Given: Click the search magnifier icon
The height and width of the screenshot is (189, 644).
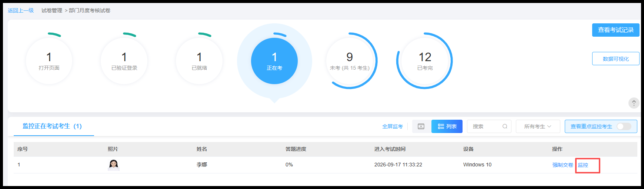Looking at the screenshot, I should pyautogui.click(x=505, y=126).
